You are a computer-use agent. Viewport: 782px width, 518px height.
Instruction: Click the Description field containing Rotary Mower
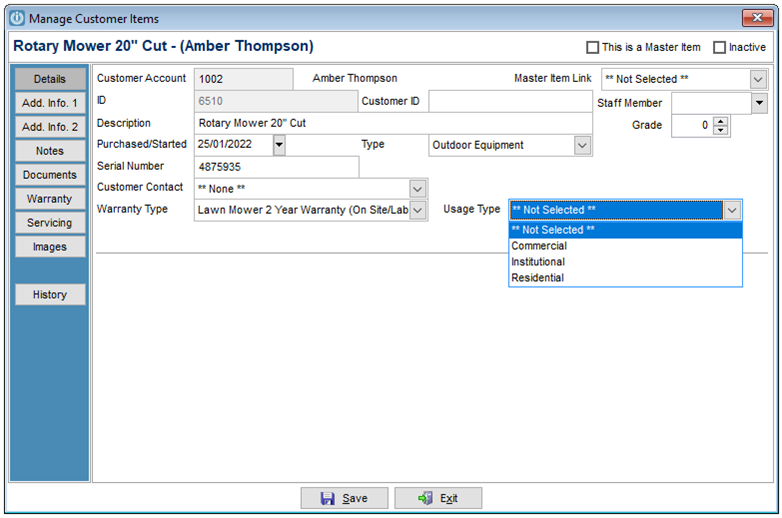click(393, 123)
